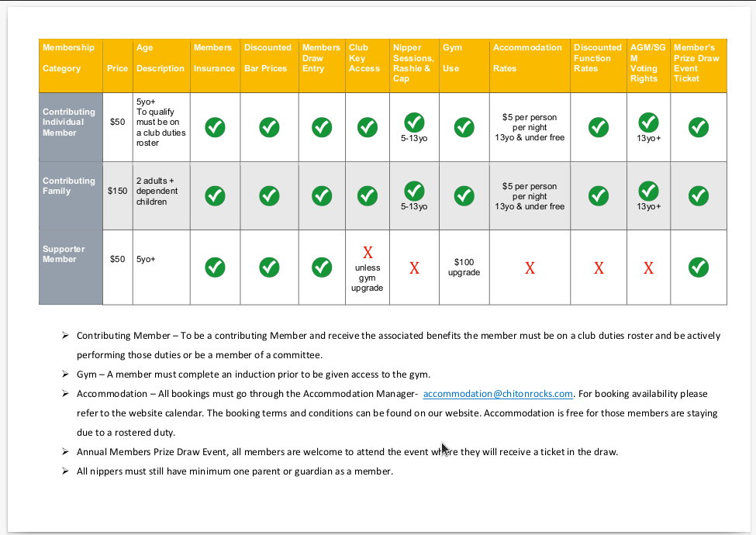The width and height of the screenshot is (756, 535).
Task: Click Discounted Function Rates checkmark for Contributing Family
Action: [599, 195]
